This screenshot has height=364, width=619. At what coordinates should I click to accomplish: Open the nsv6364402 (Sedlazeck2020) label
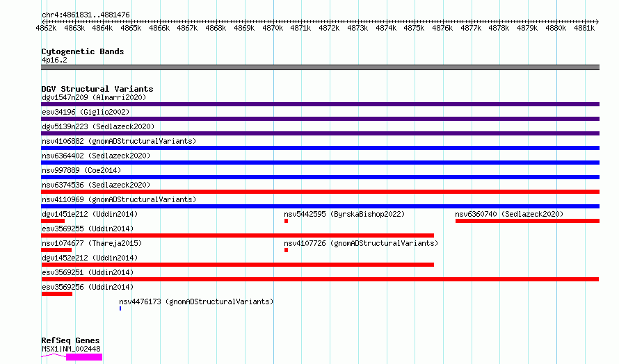[96, 156]
